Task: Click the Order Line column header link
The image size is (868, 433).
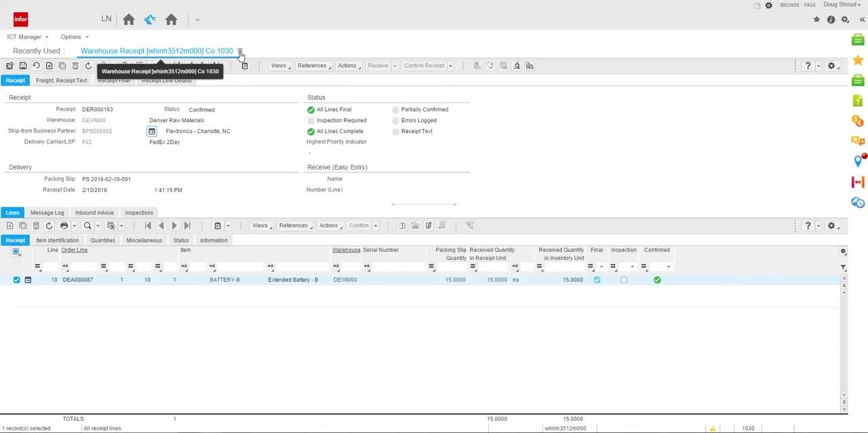Action: point(75,250)
